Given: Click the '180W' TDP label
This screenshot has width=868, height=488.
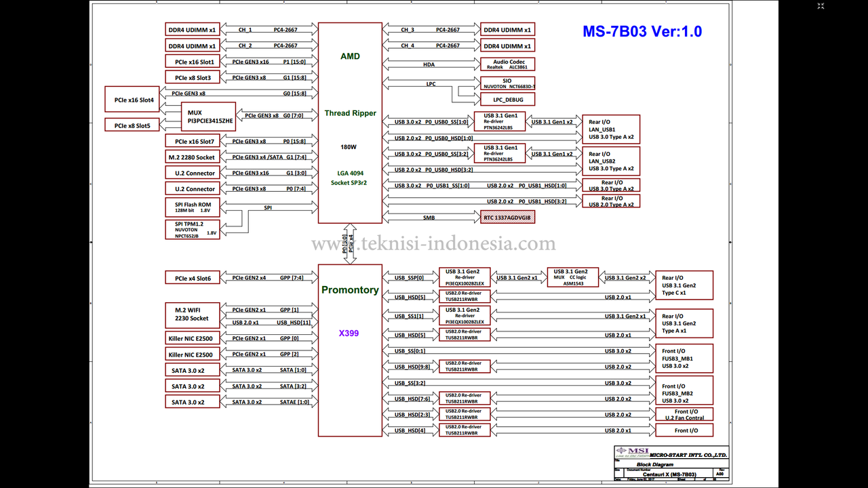Looking at the screenshot, I should (350, 146).
